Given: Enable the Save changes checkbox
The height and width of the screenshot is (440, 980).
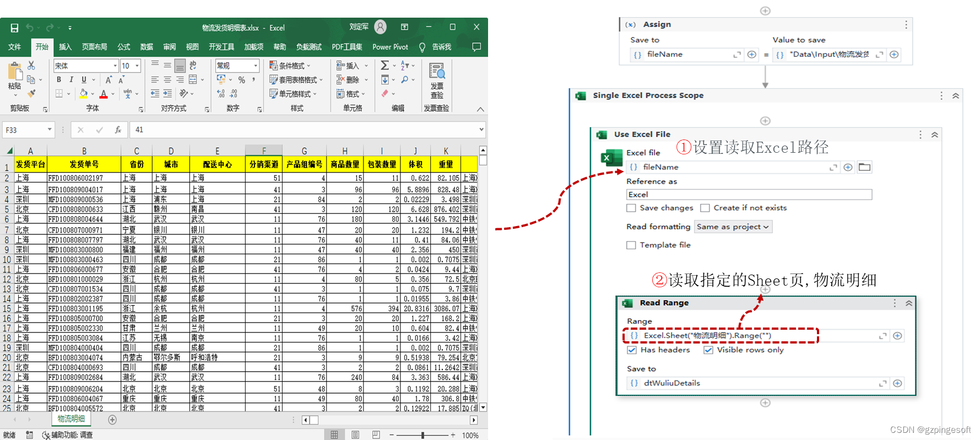Looking at the screenshot, I should point(631,208).
